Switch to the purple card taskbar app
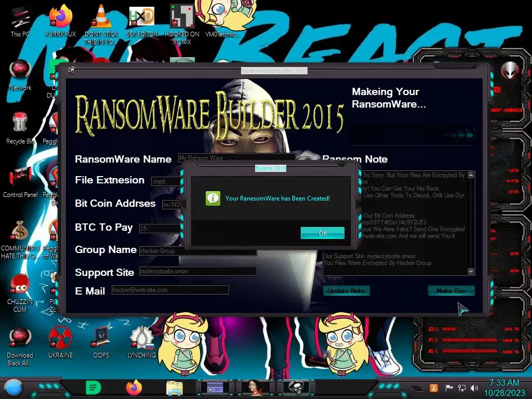This screenshot has width=532, height=399. [215, 388]
